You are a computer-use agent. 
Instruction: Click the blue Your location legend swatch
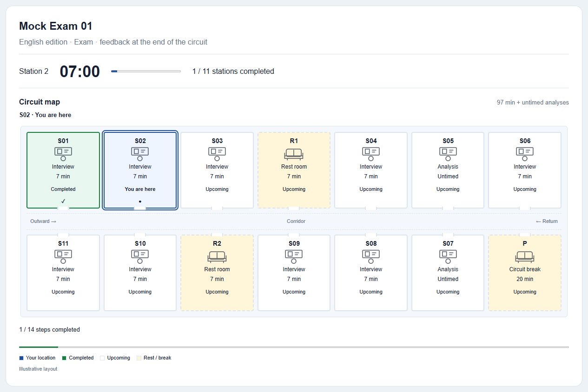pyautogui.click(x=21, y=358)
